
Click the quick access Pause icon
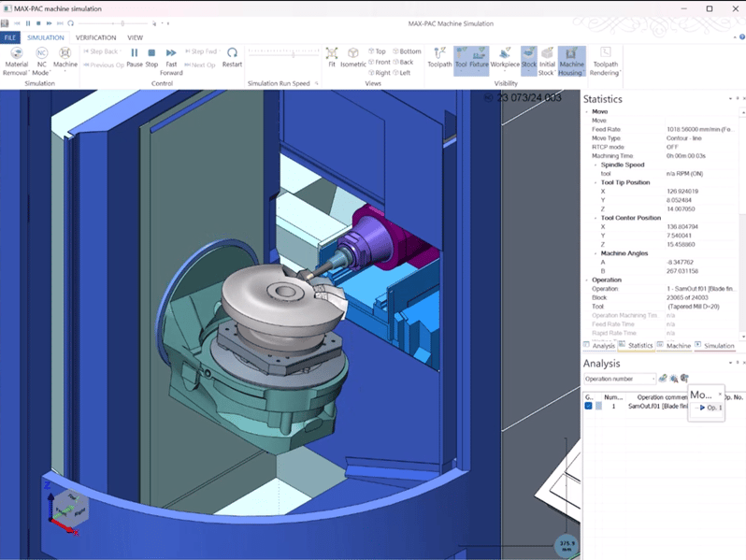click(x=28, y=23)
